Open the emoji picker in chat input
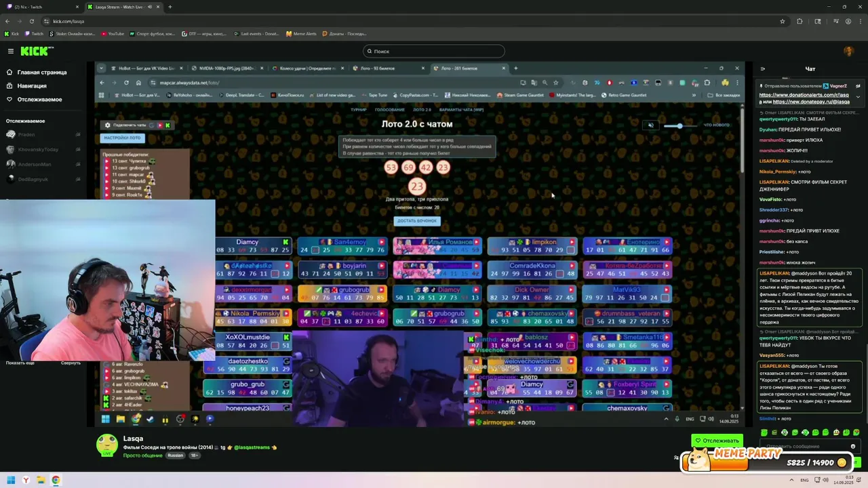Image resolution: width=868 pixels, height=488 pixels. point(853,446)
